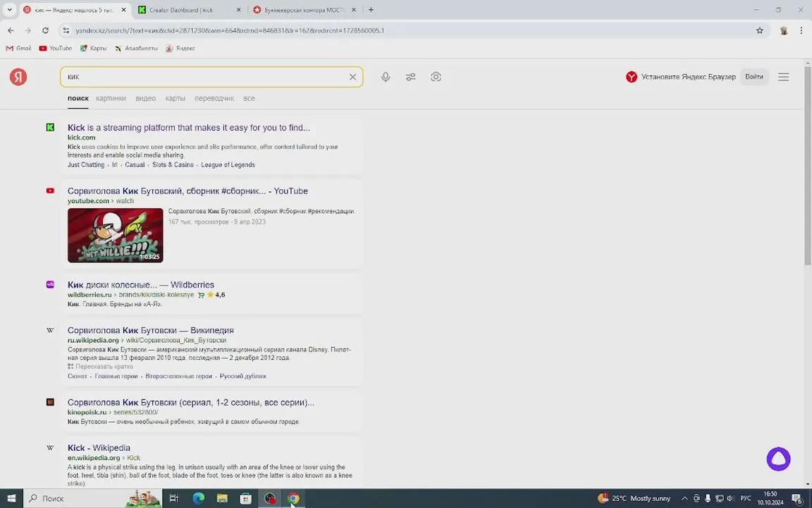
Task: Click the Yandex logo icon
Action: tap(18, 77)
